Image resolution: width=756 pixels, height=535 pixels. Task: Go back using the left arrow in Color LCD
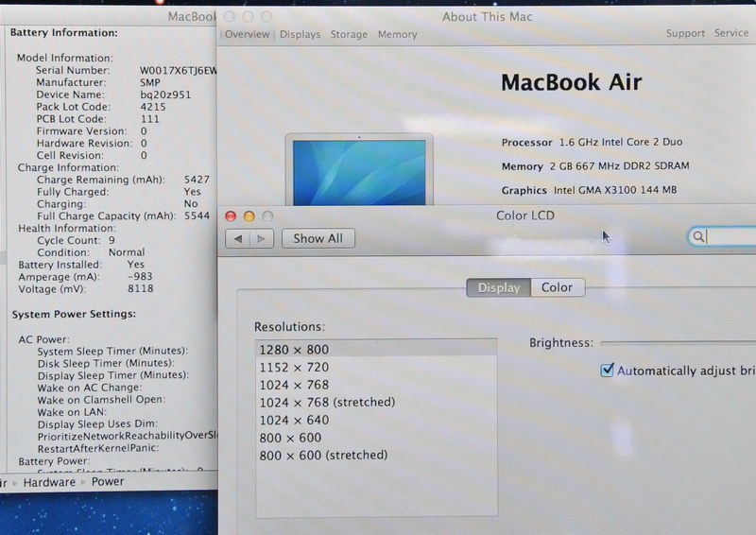(x=238, y=239)
